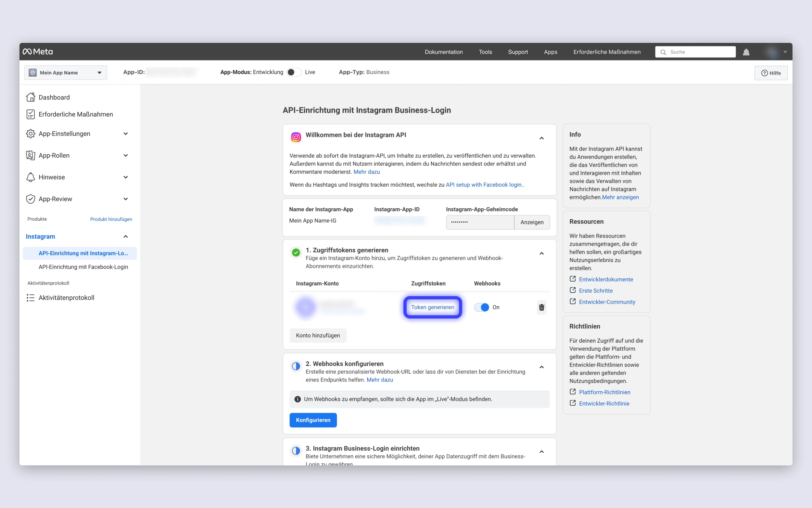Screen dimensions: 812x508
Task: Click Anzeigen to reveal the Geheimcode
Action: (532, 222)
